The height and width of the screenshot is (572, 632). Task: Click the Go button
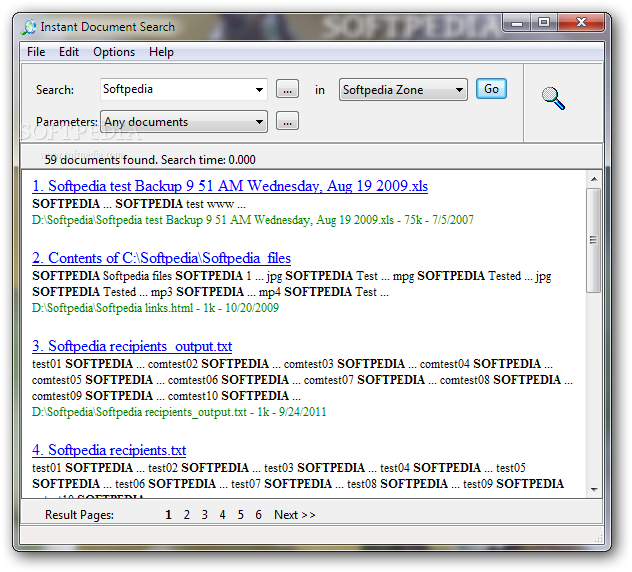click(491, 89)
